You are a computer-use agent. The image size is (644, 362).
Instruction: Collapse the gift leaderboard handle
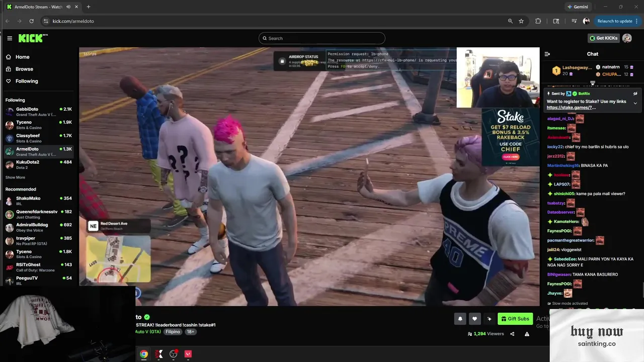(x=593, y=83)
